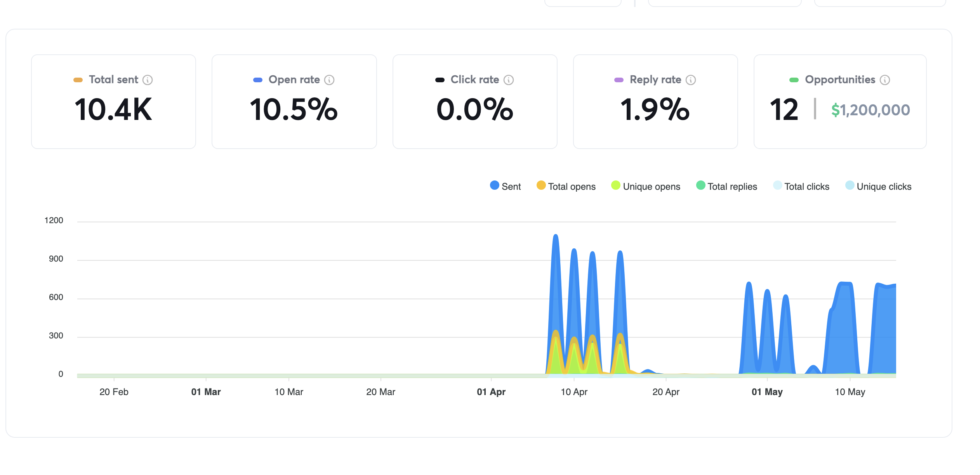The height and width of the screenshot is (475, 980).
Task: Toggle Total opens series in legend
Action: (566, 186)
